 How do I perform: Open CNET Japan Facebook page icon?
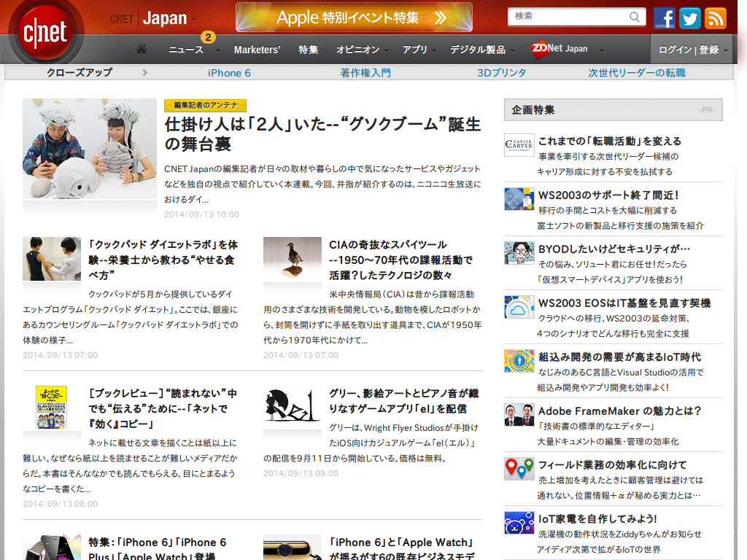pos(664,17)
